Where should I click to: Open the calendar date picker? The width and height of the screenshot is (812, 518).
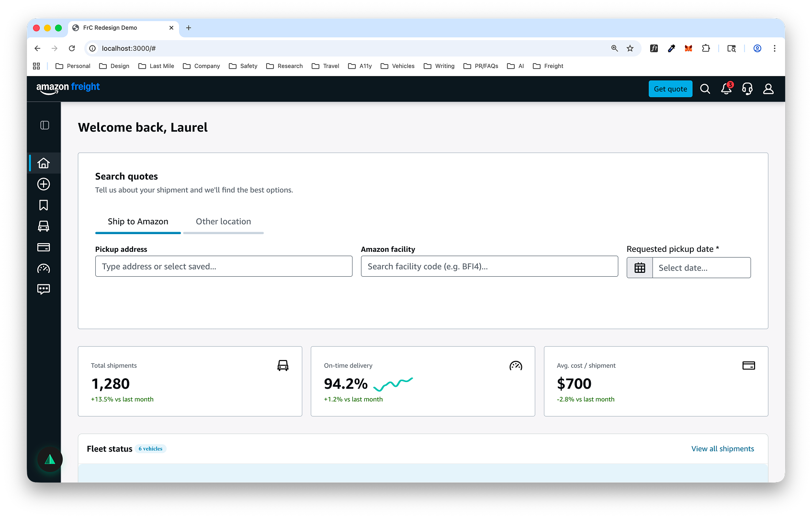(639, 267)
